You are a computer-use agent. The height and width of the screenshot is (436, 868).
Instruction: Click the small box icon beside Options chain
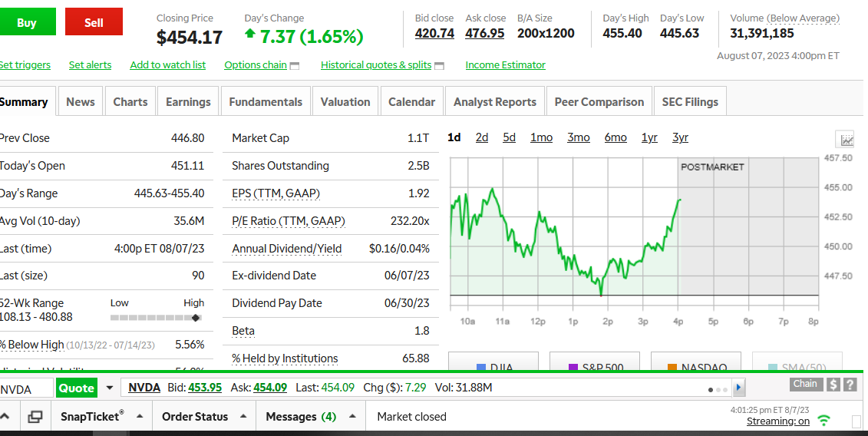pyautogui.click(x=295, y=66)
